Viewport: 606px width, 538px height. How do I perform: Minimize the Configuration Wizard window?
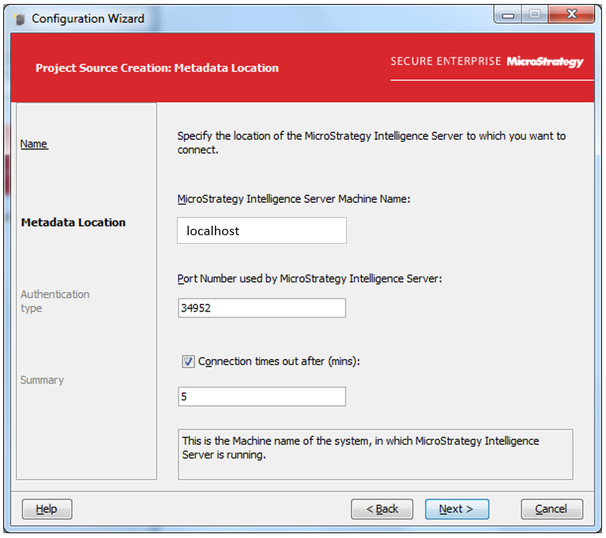click(x=507, y=15)
